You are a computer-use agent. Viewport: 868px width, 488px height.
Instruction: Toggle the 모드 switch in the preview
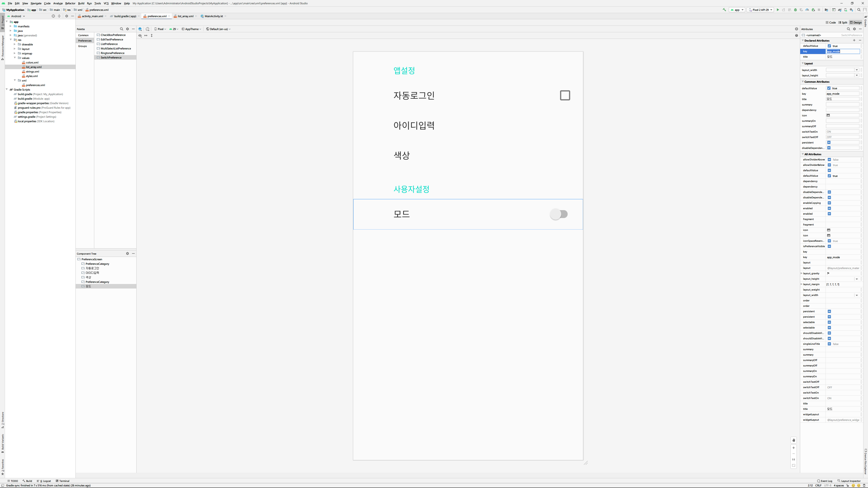pos(559,214)
